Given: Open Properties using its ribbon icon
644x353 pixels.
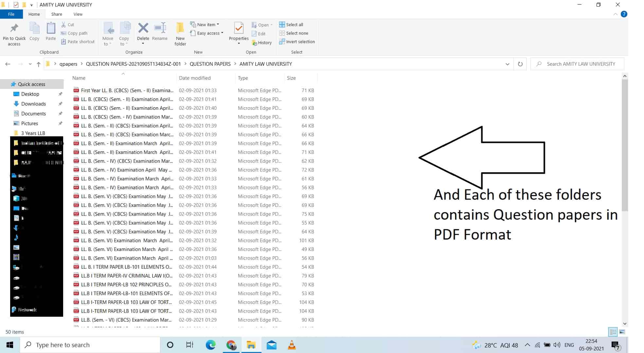Looking at the screenshot, I should point(239,32).
